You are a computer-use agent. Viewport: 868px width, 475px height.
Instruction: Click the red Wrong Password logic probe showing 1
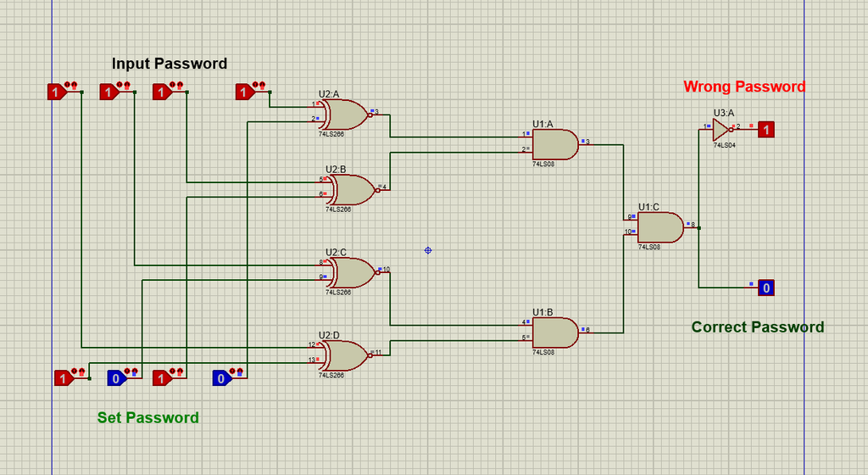pos(766,130)
